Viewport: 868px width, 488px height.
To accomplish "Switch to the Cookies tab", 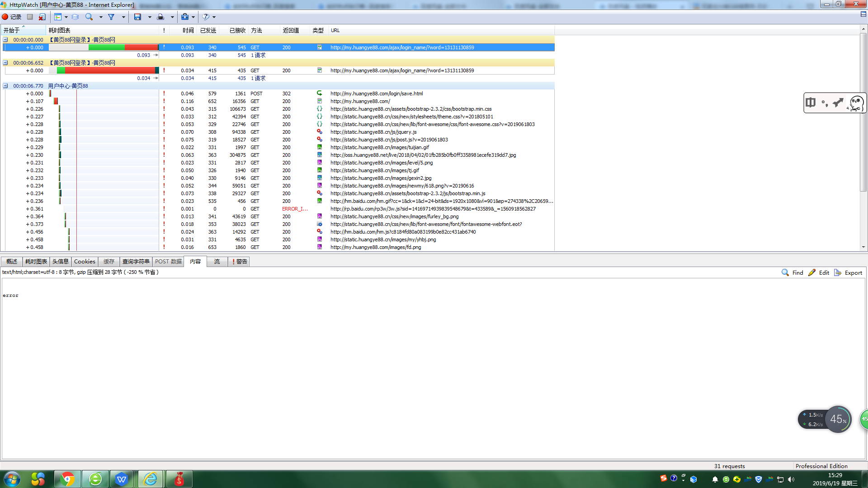I will click(x=85, y=262).
